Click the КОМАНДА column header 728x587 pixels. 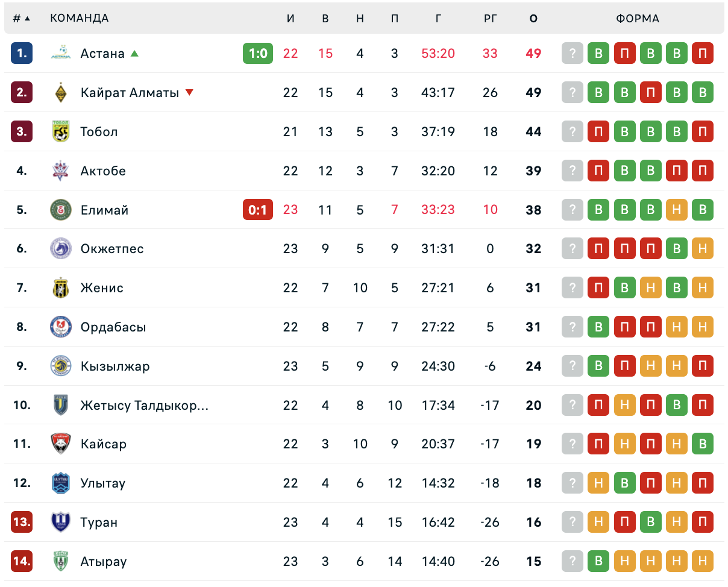tap(80, 18)
